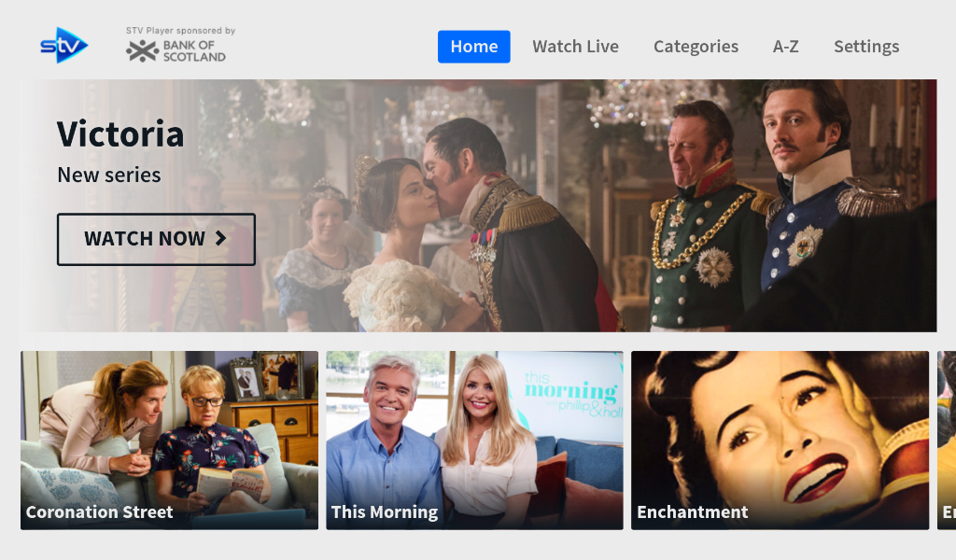
Task: Click the Enchantment title label
Action: (x=692, y=511)
